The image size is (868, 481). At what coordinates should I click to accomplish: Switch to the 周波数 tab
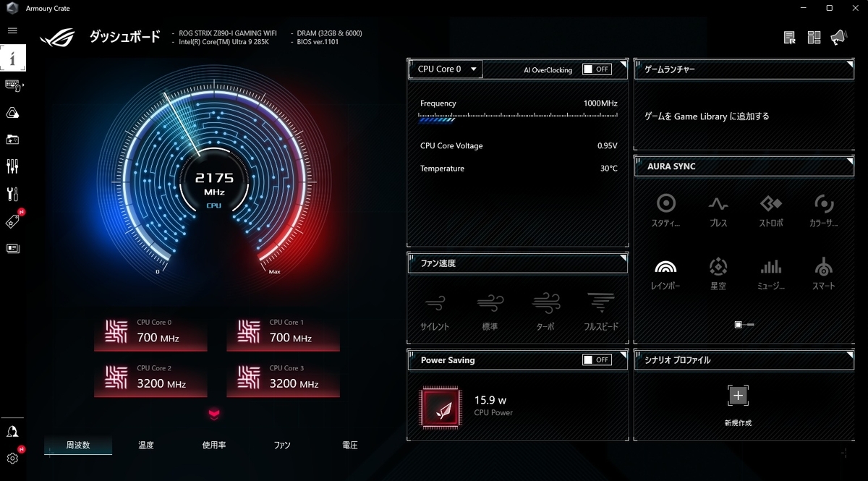coord(78,446)
